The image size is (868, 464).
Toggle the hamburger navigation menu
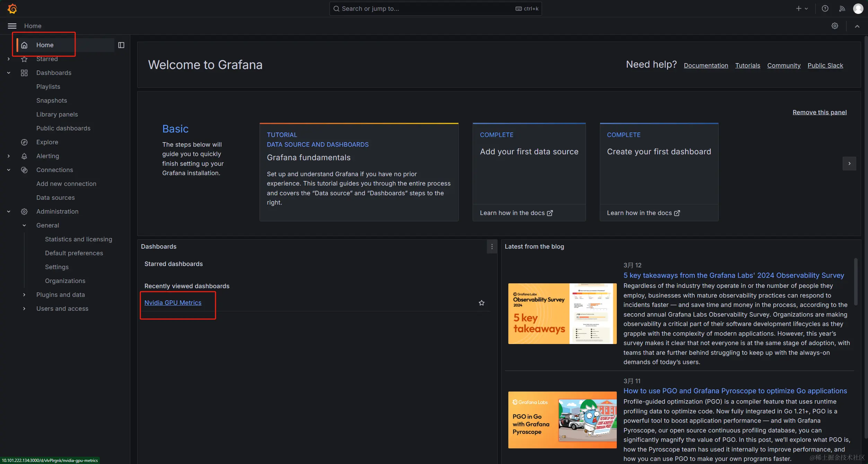click(12, 26)
